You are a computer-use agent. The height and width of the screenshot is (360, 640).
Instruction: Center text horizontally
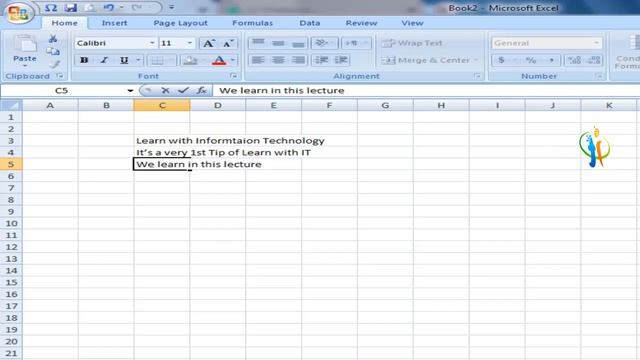pyautogui.click(x=278, y=60)
